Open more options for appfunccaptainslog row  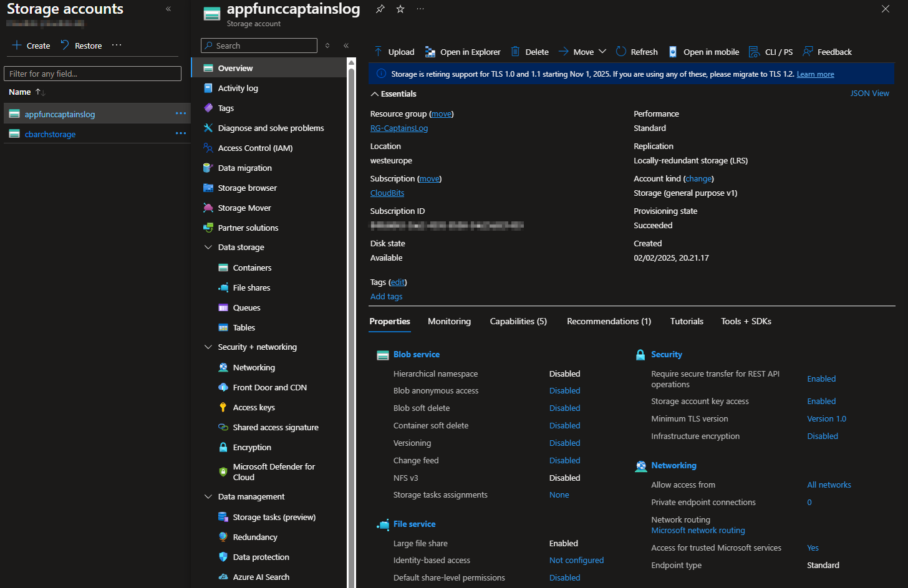[181, 113]
